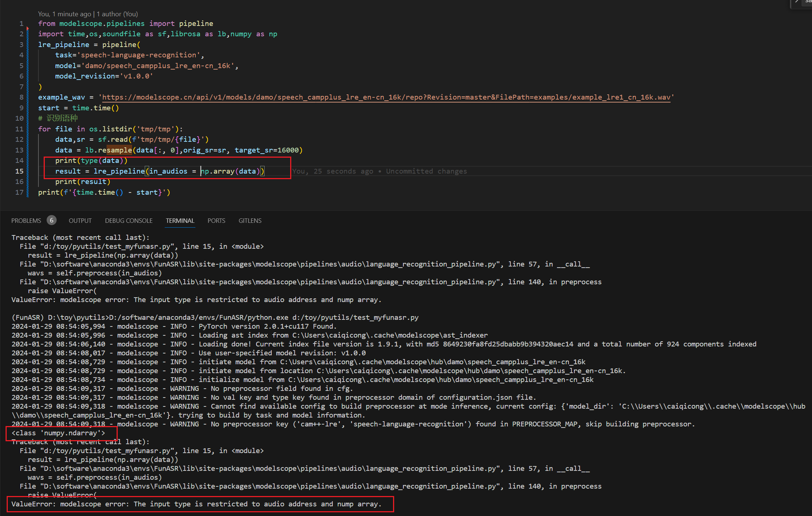Click the comment '# 识别语种' on line 10

coord(58,118)
